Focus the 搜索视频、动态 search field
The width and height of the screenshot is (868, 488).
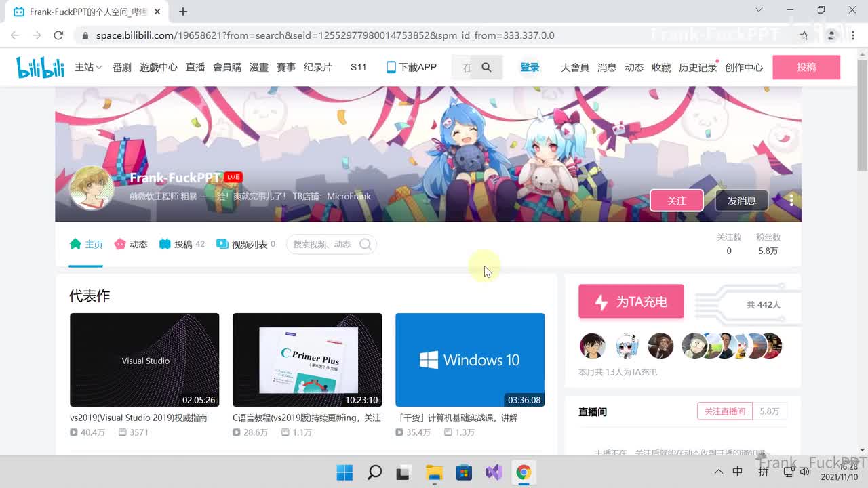[x=324, y=244]
